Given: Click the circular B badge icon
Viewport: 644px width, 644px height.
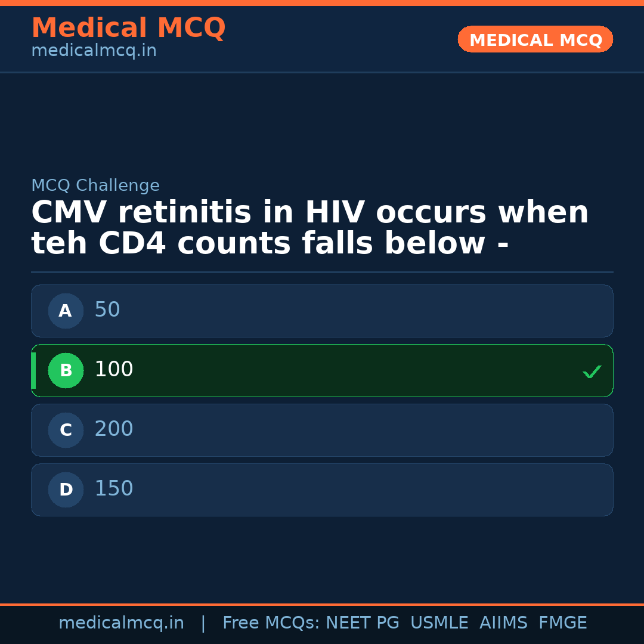Looking at the screenshot, I should [x=66, y=370].
